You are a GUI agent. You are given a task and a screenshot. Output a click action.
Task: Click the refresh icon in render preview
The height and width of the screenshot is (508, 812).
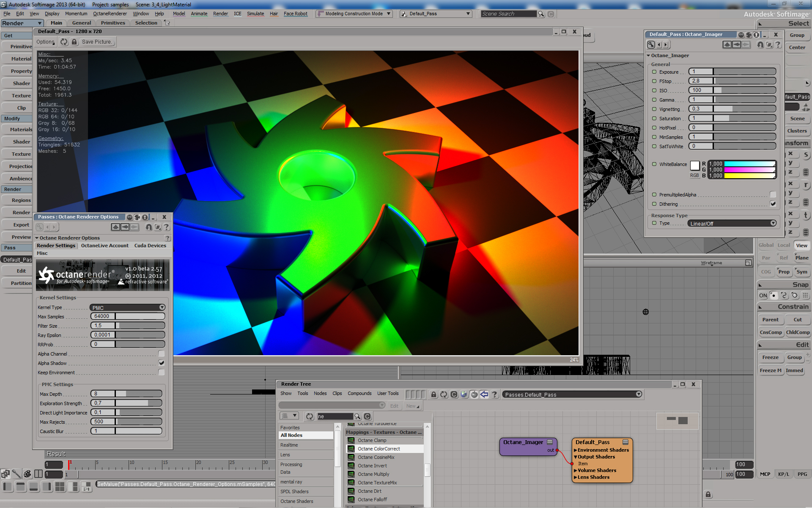tap(64, 42)
